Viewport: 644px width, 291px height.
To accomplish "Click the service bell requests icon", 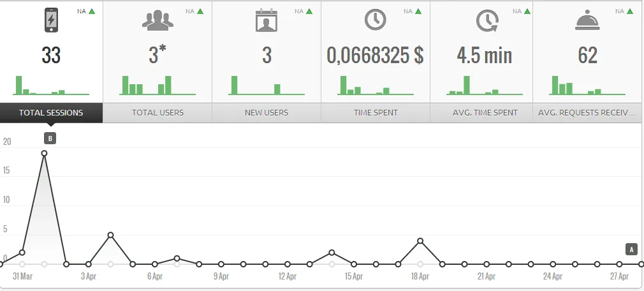I will pos(587,20).
